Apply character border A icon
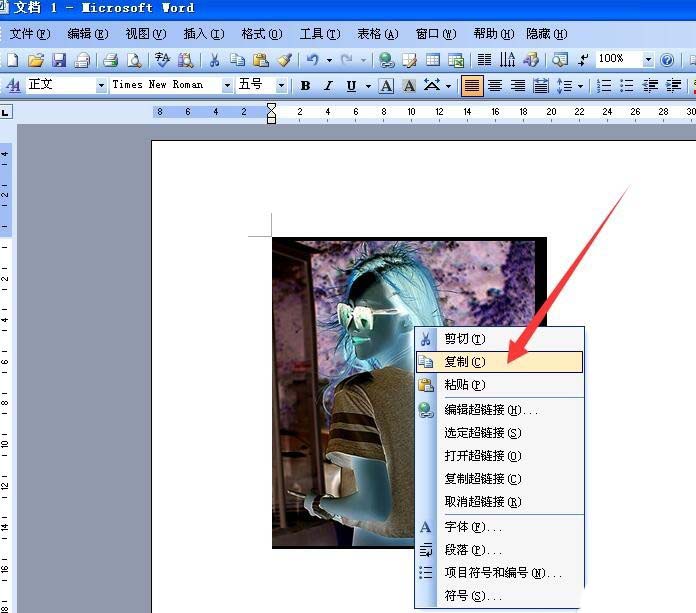The image size is (696, 613). click(x=386, y=85)
